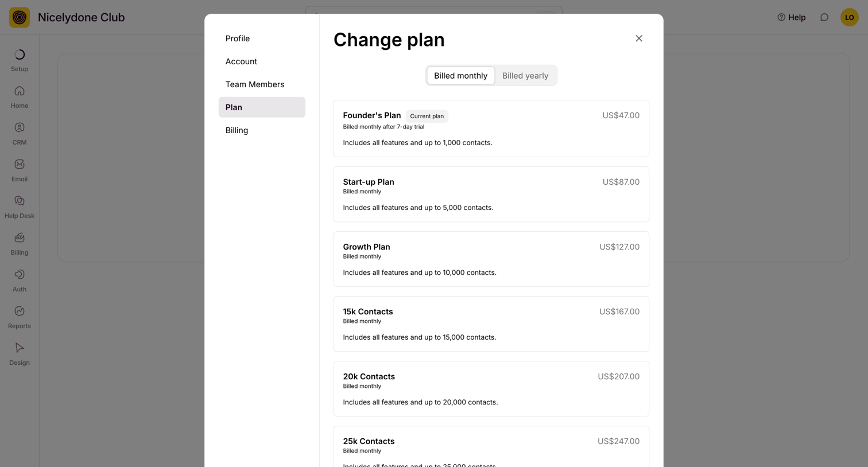Open the Account settings tab
Screen dimensions: 868x467
[x=262, y=61]
